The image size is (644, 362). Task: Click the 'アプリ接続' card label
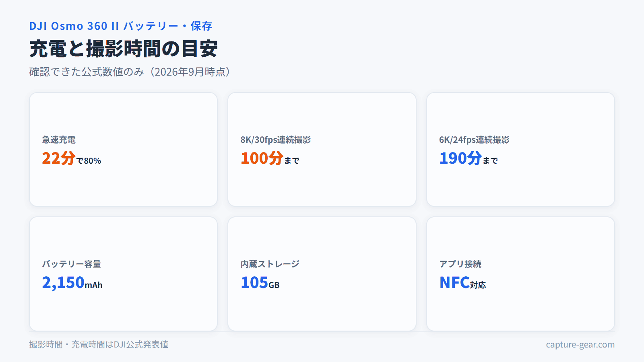460,264
